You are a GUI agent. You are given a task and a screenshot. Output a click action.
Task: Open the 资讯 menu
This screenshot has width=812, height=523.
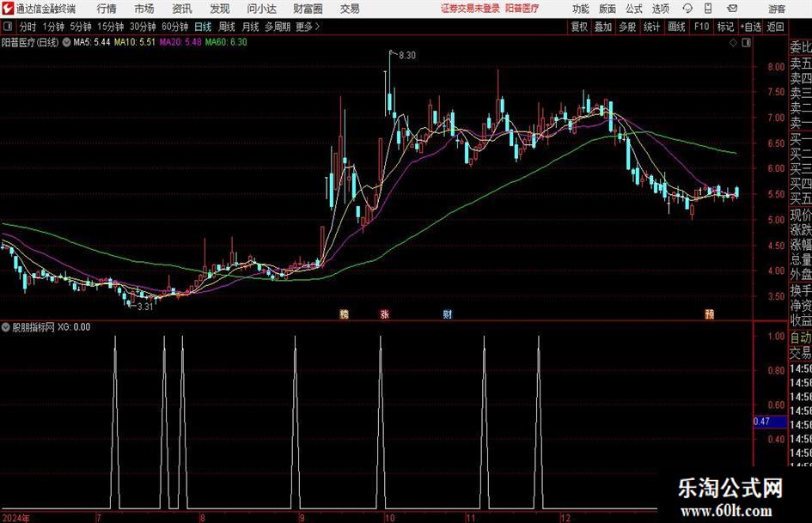click(x=182, y=9)
